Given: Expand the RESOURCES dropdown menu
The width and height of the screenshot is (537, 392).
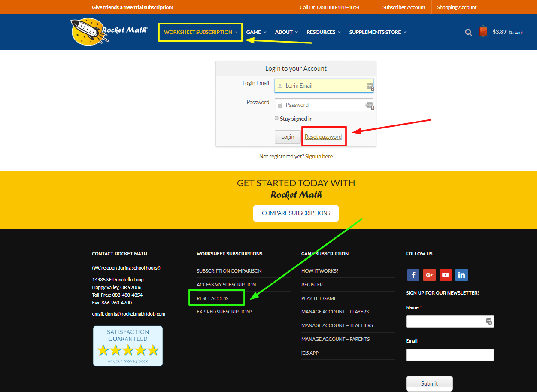Looking at the screenshot, I should tap(323, 32).
